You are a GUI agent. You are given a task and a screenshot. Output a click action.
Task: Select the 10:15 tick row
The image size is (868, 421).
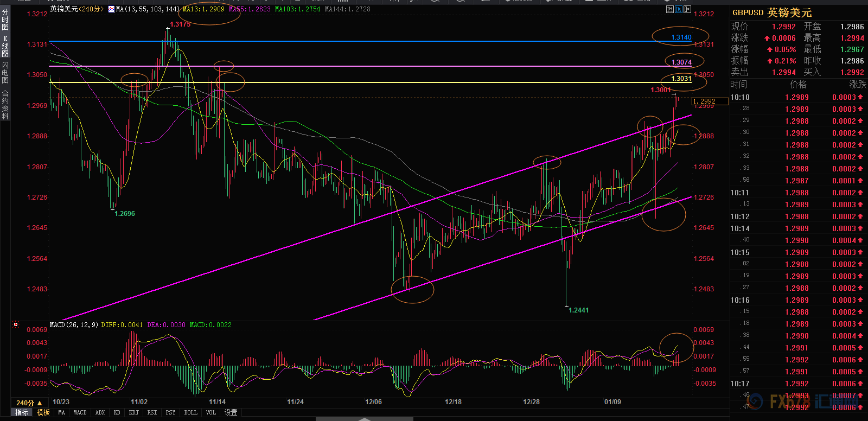(799, 252)
